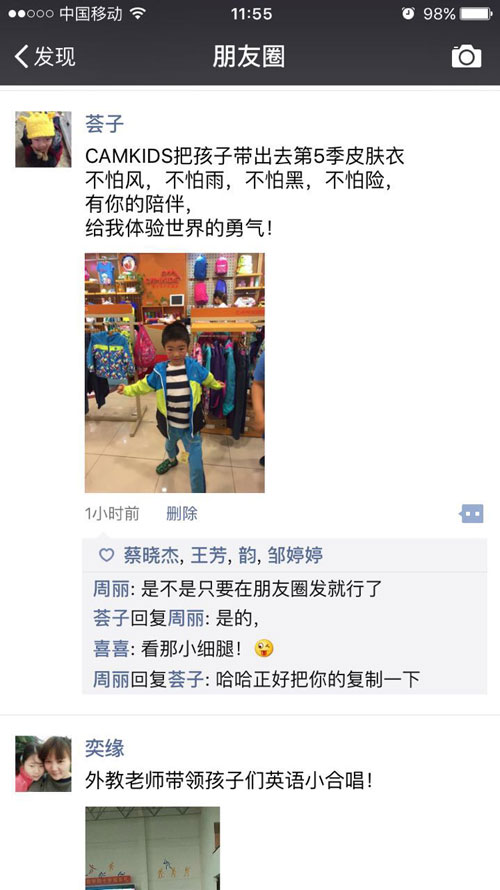The height and width of the screenshot is (890, 500).
Task: Tap the camera icon to post
Action: click(x=467, y=57)
